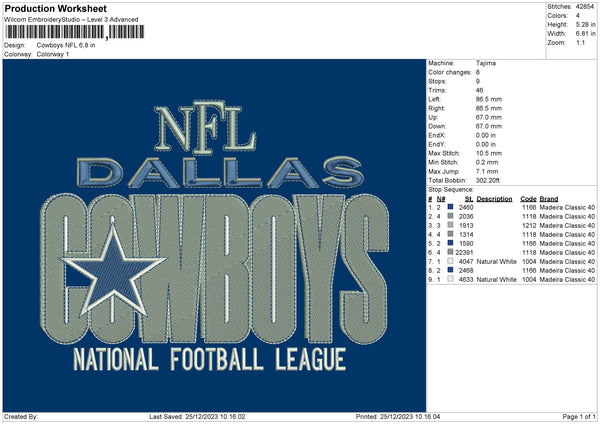Click the Zoom value '1:1'
Screen dimensions: 600x424
click(x=580, y=43)
